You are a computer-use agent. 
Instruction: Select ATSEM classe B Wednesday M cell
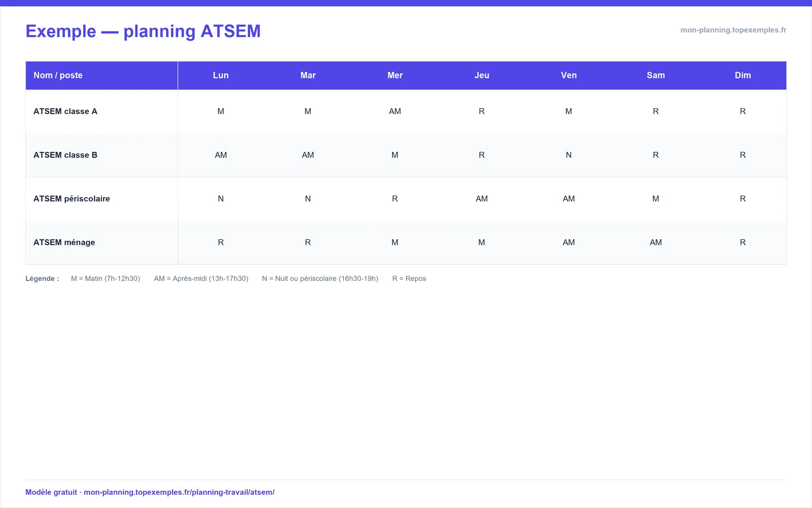pos(395,155)
